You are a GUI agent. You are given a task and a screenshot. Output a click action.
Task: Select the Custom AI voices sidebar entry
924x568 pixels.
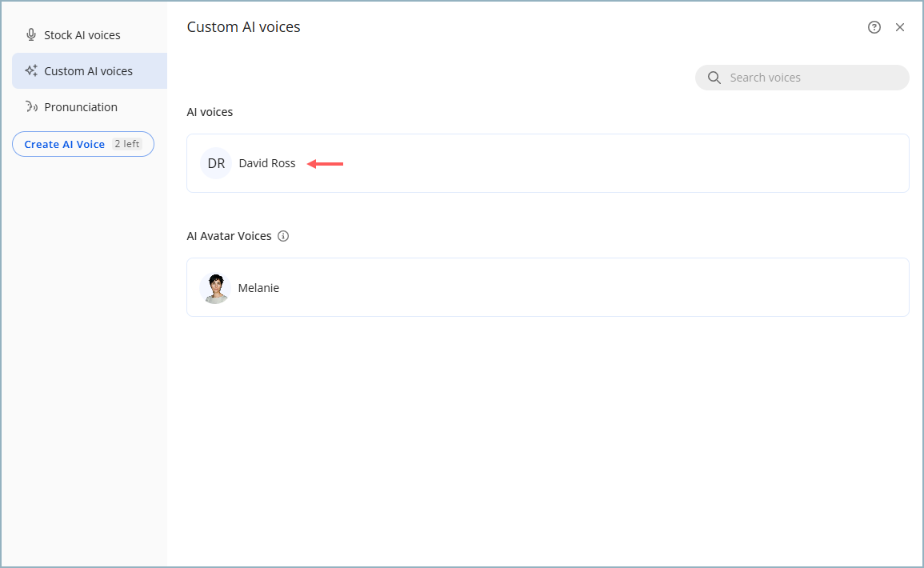click(88, 70)
